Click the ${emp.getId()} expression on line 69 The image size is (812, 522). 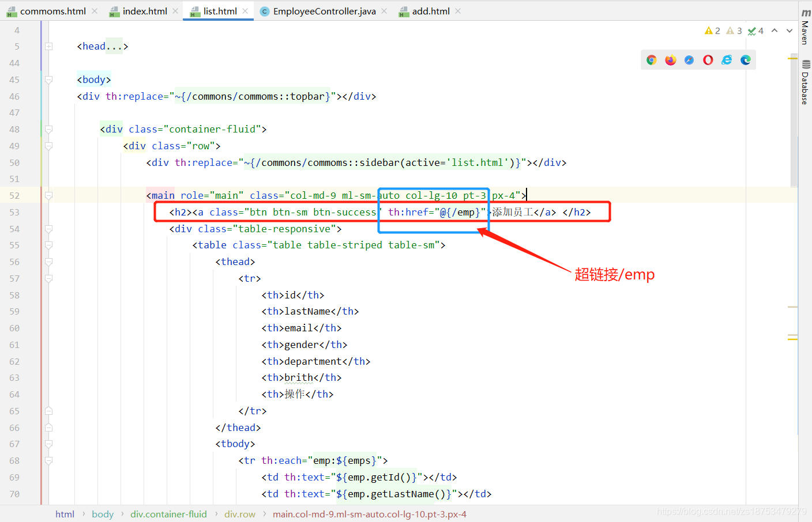coord(377,477)
